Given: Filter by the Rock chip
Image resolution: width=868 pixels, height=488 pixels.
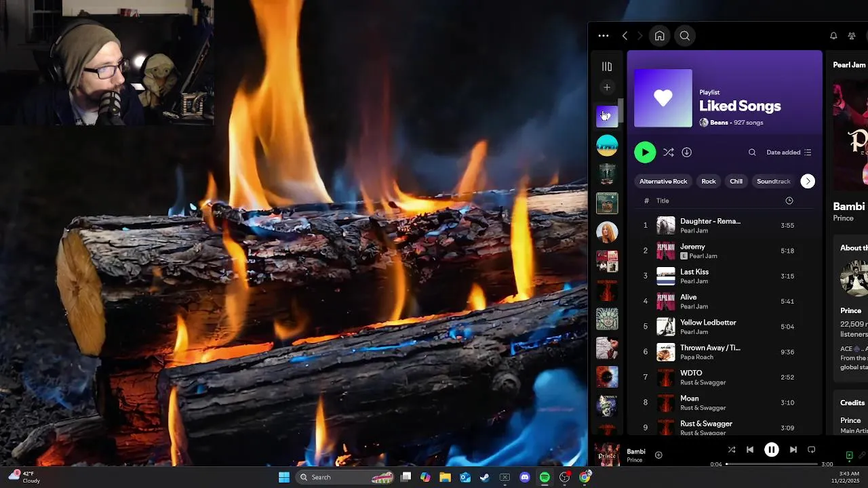Looking at the screenshot, I should point(709,182).
